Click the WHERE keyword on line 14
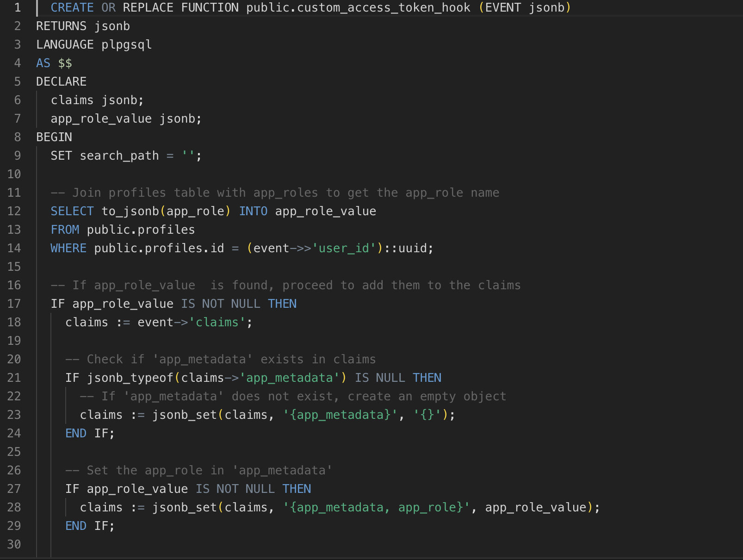743x560 pixels. [68, 248]
